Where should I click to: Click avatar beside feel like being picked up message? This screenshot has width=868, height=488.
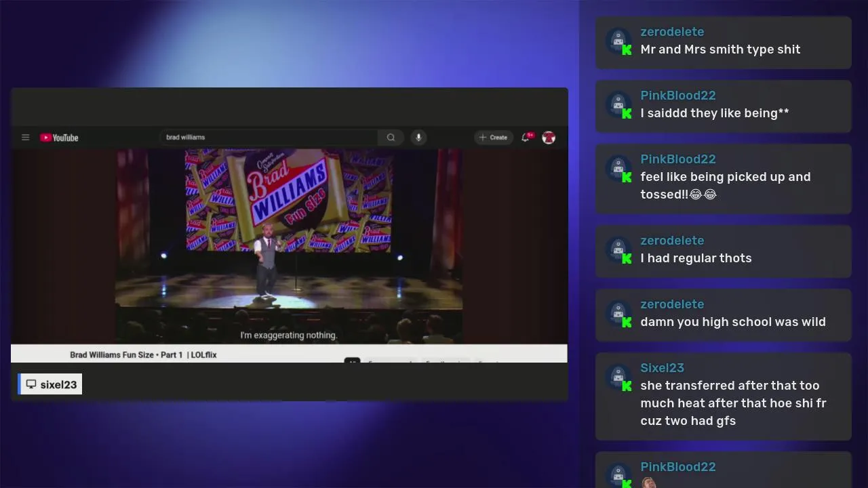pos(618,168)
